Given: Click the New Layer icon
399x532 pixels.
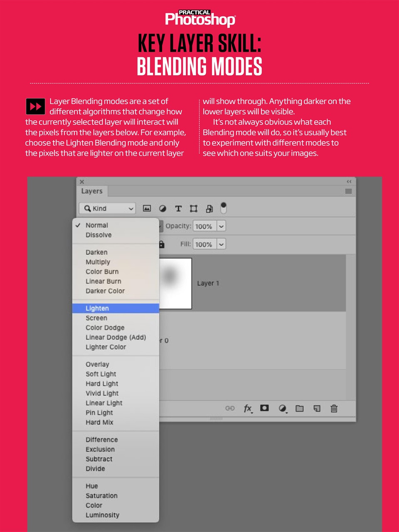Looking at the screenshot, I should pos(317,409).
